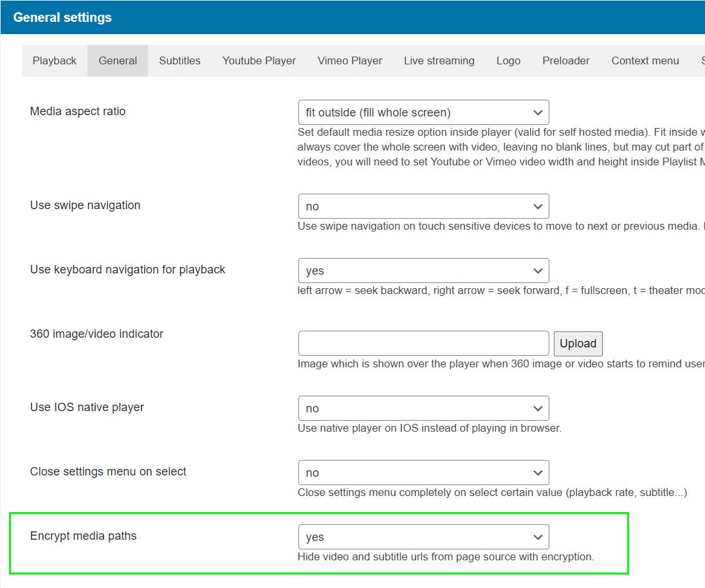This screenshot has height=588, width=705.
Task: Change the Encrypt media paths dropdown
Action: (423, 537)
